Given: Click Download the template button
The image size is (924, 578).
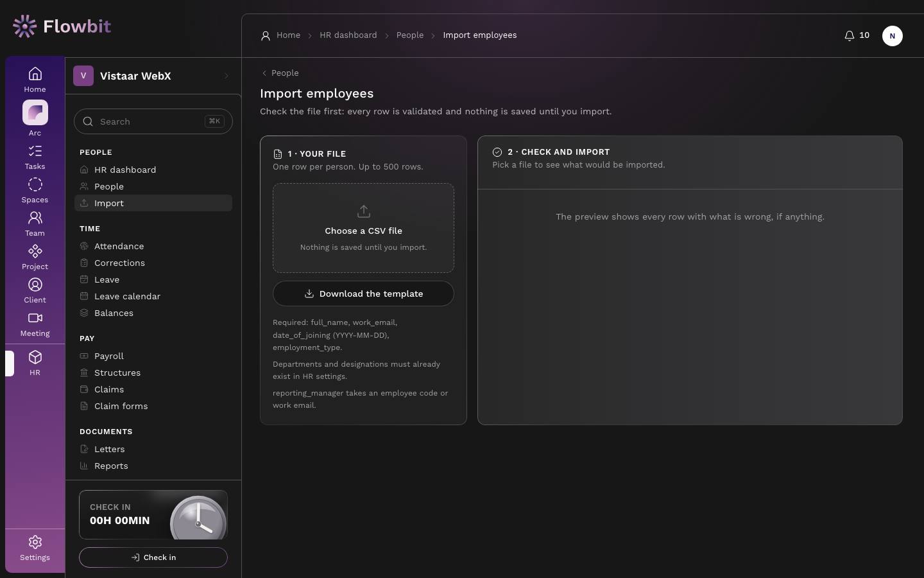Looking at the screenshot, I should click(363, 293).
